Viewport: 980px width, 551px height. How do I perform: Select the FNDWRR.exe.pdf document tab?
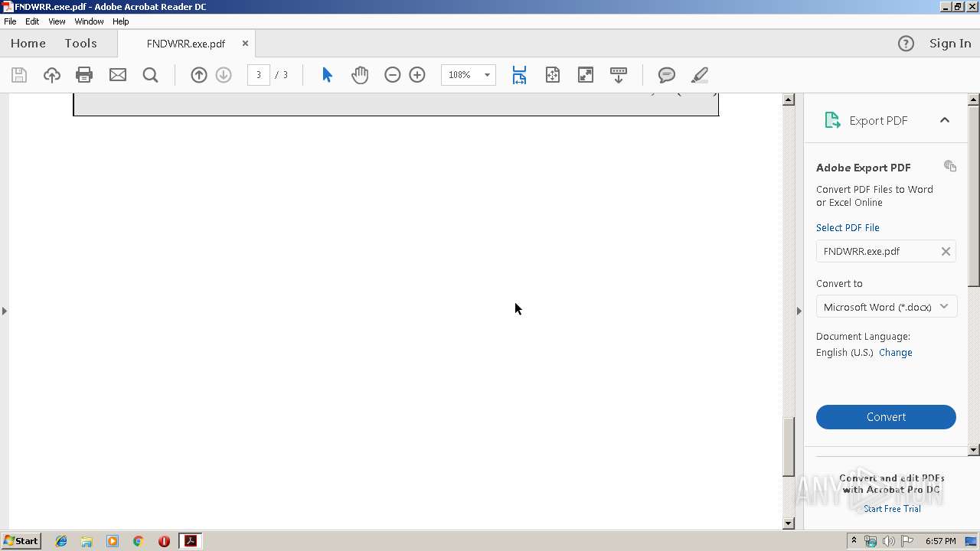click(x=186, y=44)
